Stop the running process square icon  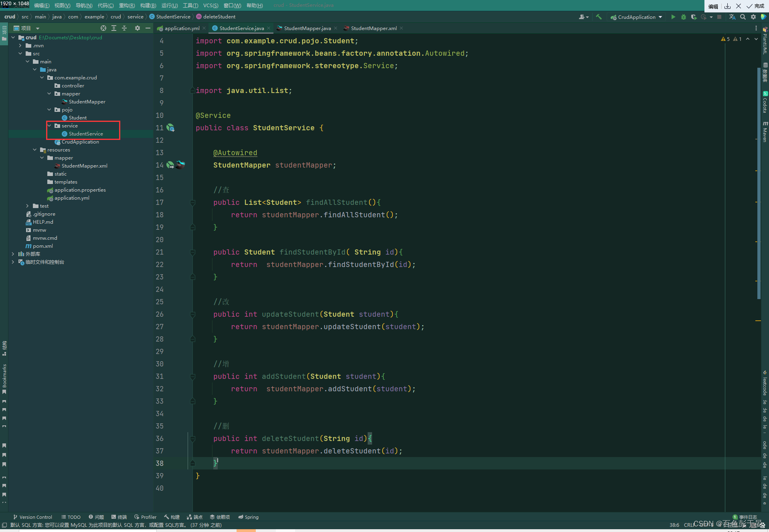coord(719,17)
